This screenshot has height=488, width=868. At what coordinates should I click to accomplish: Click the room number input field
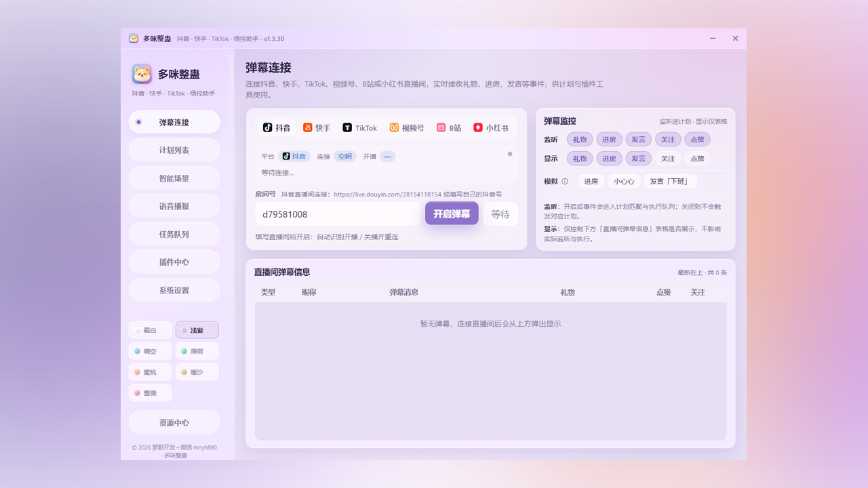tap(338, 214)
